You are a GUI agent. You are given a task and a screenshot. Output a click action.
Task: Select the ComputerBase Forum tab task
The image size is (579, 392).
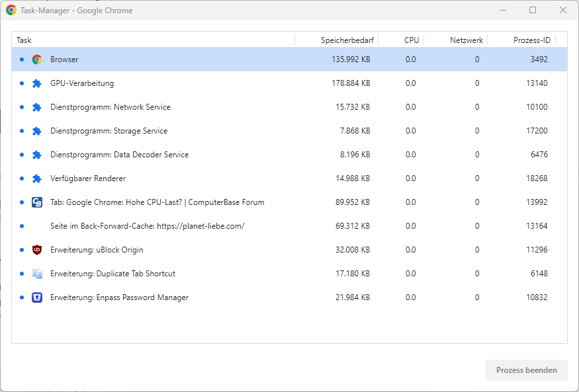pyautogui.click(x=290, y=202)
